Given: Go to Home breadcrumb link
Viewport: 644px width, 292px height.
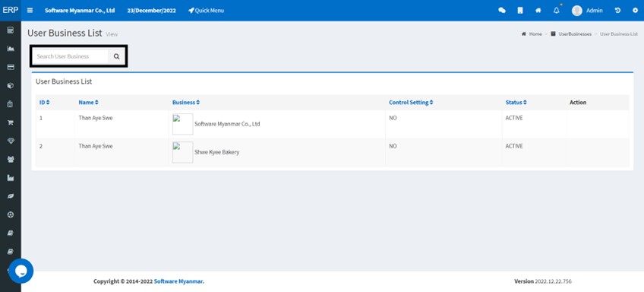Looking at the screenshot, I should click(x=532, y=34).
